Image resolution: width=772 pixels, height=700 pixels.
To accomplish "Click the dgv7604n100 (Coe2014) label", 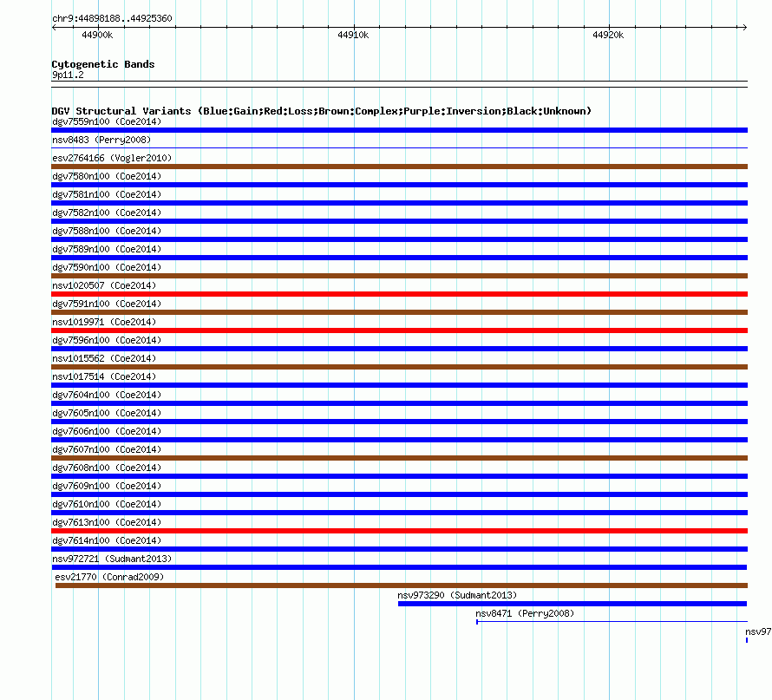I will [107, 395].
